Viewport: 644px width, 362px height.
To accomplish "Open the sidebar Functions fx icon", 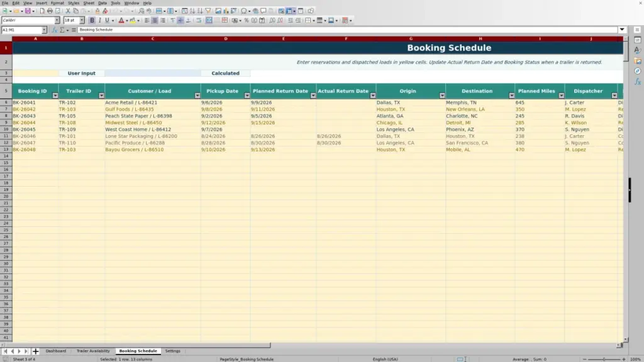I will coord(638,82).
